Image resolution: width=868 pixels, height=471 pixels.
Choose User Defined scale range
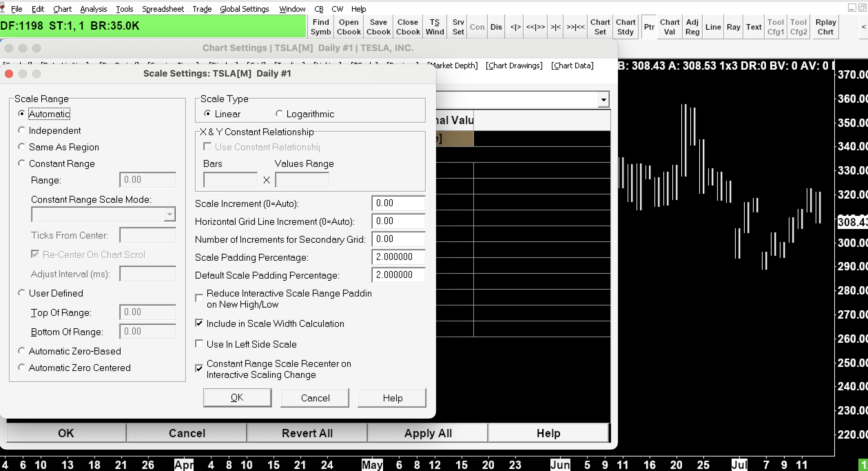tap(22, 293)
